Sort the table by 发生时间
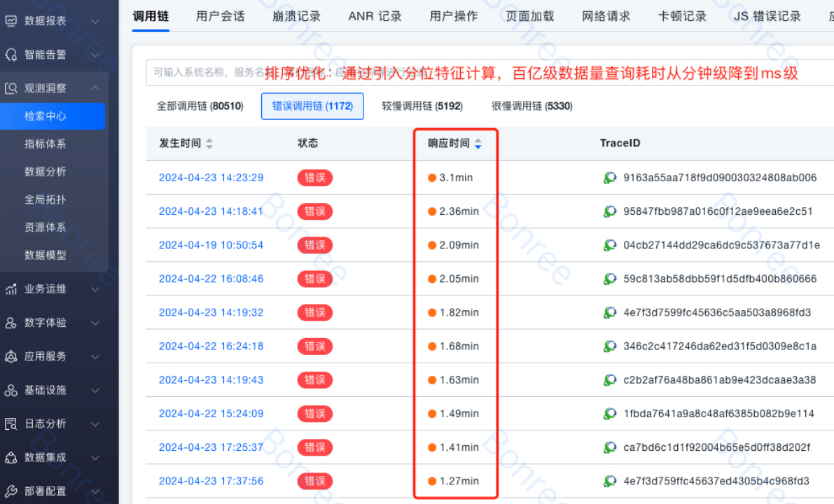This screenshot has width=834, height=504. tap(209, 143)
